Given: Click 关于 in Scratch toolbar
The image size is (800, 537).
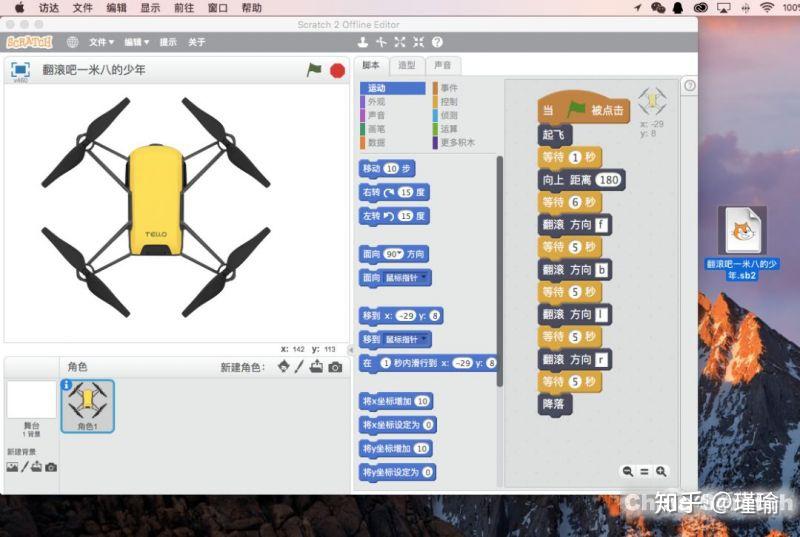Looking at the screenshot, I should point(196,42).
